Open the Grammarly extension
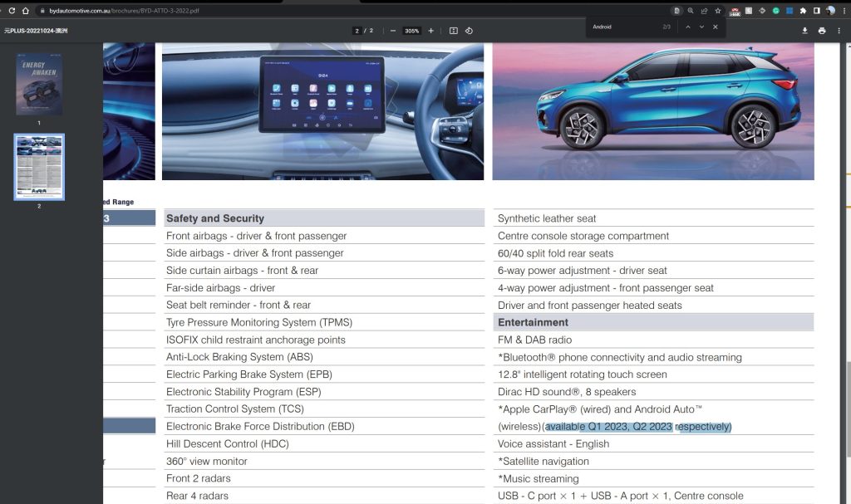Viewport: 851px width, 504px height. (x=775, y=11)
